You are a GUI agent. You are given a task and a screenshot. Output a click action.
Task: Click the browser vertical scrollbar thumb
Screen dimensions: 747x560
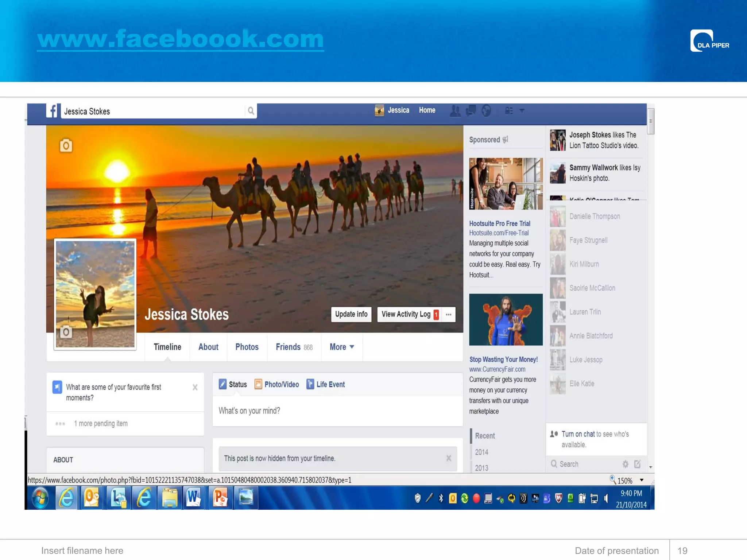click(651, 121)
